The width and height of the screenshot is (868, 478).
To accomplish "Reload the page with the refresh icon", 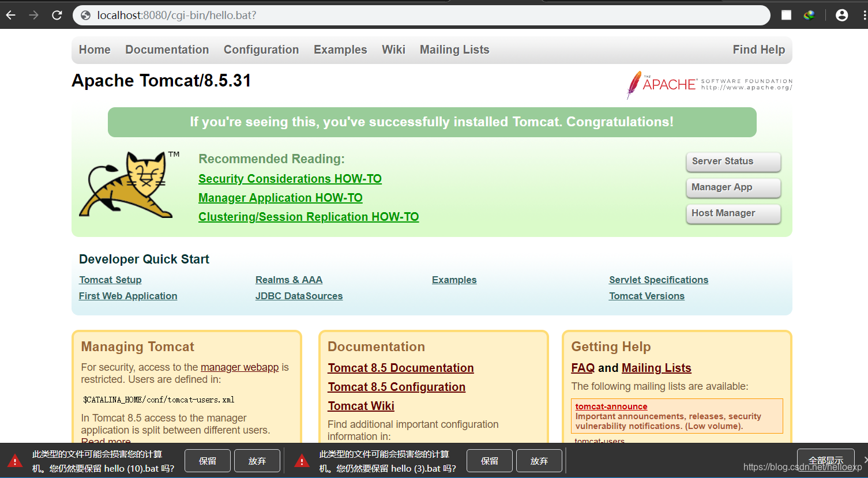I will 57,15.
